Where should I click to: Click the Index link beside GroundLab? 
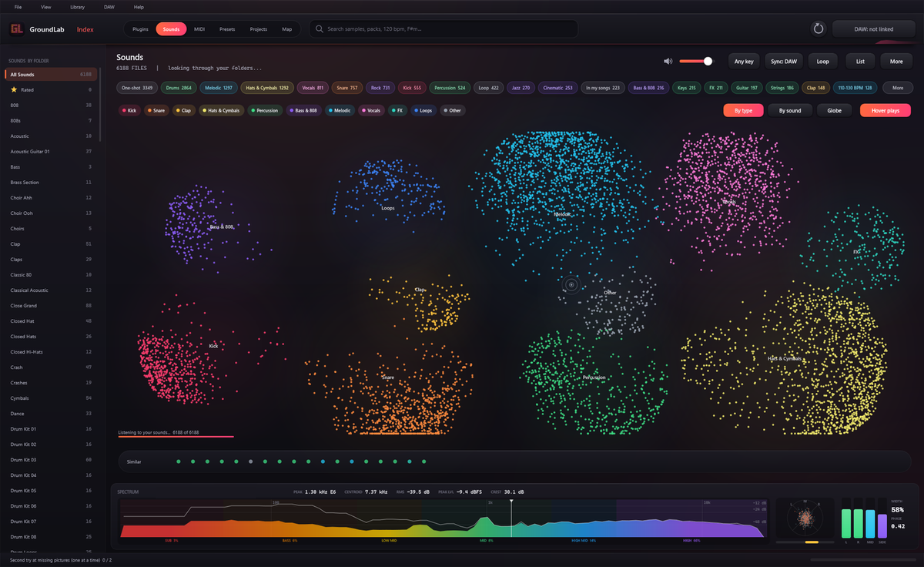pyautogui.click(x=85, y=29)
